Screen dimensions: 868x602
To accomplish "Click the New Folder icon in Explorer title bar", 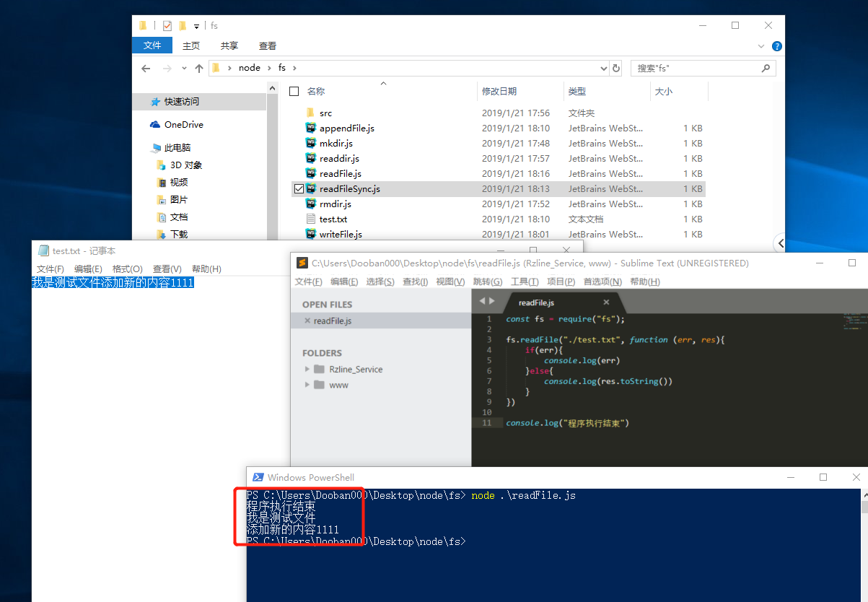I will point(183,26).
